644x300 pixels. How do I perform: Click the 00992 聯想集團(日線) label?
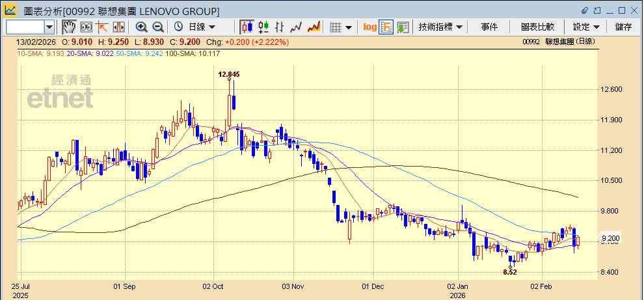559,42
